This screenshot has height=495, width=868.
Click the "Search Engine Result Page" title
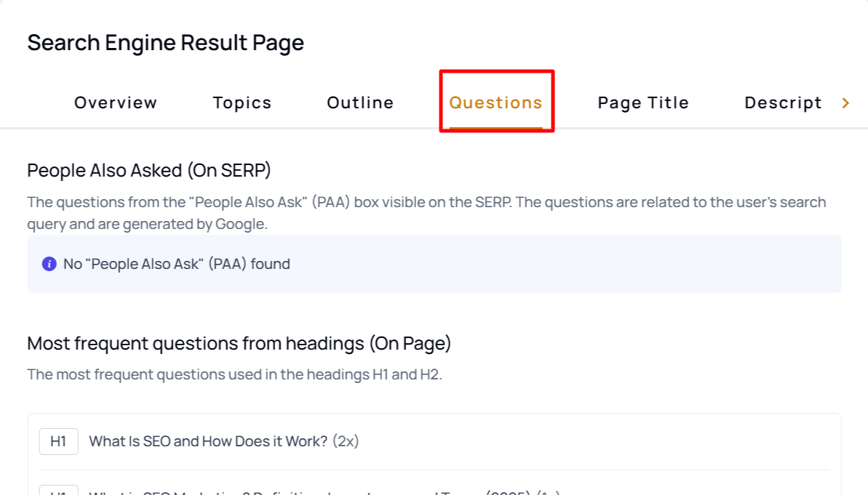165,43
